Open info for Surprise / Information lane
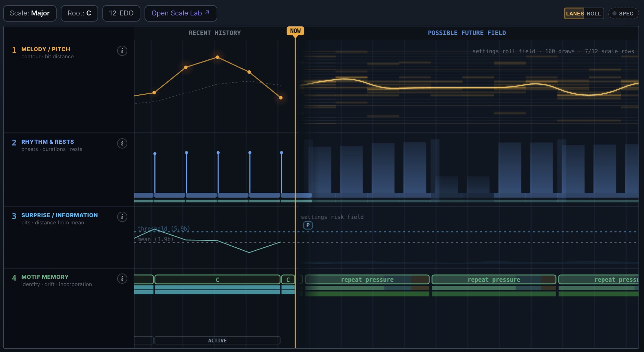The height and width of the screenshot is (352, 644). [x=122, y=217]
